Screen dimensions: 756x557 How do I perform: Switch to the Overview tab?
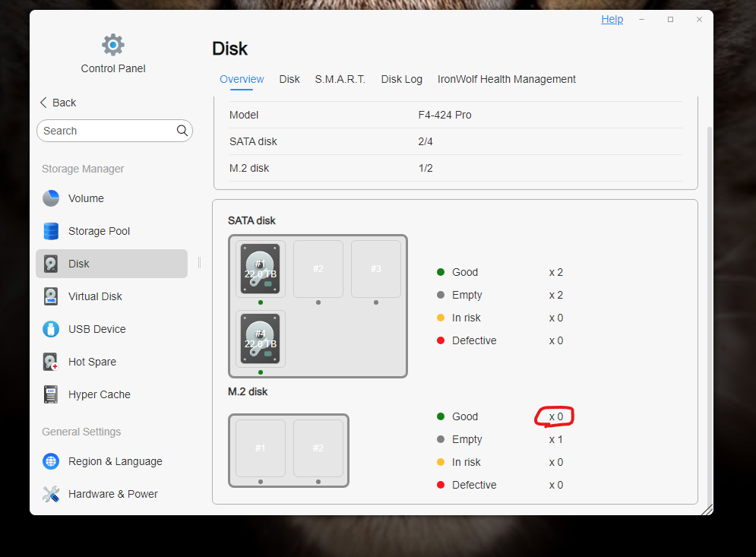(x=242, y=79)
